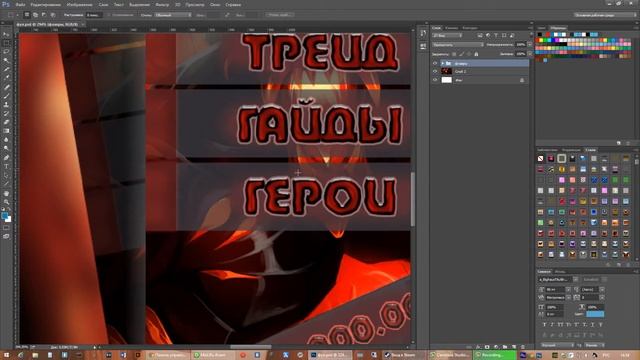Viewport: 640px width, 360px height.
Task: Hide the group layer via eye icon
Action: [x=435, y=63]
